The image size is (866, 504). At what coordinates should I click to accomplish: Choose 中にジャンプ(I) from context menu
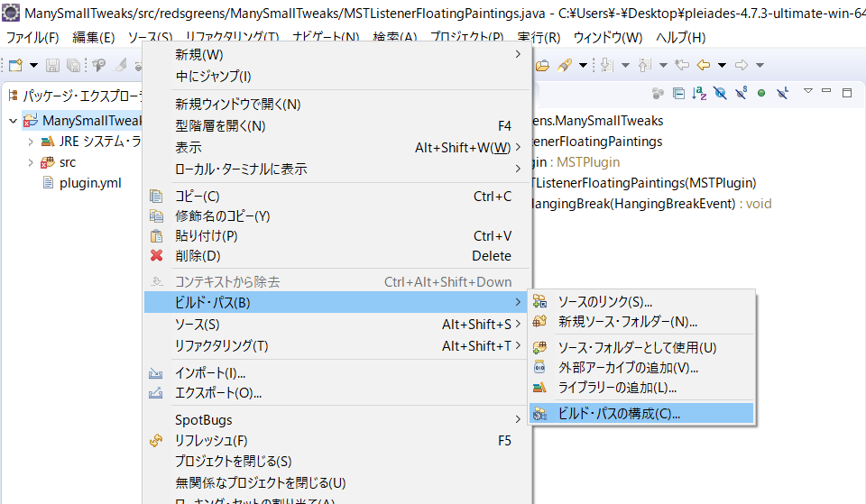tap(336, 76)
